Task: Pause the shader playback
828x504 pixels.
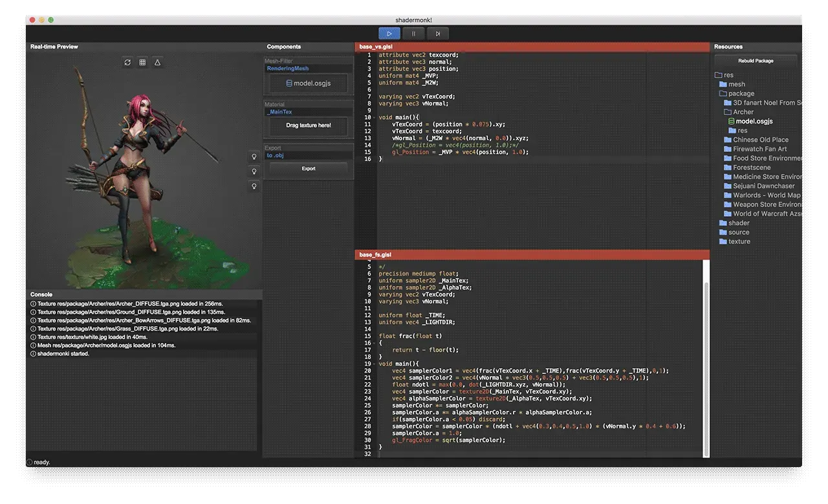Action: (413, 34)
